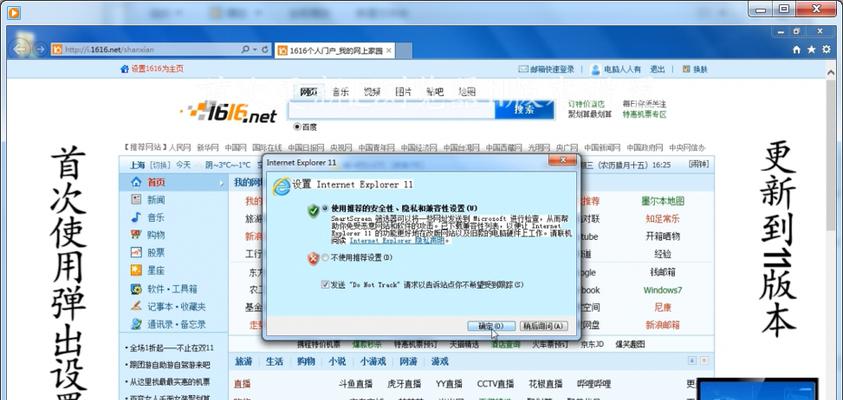Switch to the 网页 search tab
The image size is (843, 400).
(x=309, y=92)
